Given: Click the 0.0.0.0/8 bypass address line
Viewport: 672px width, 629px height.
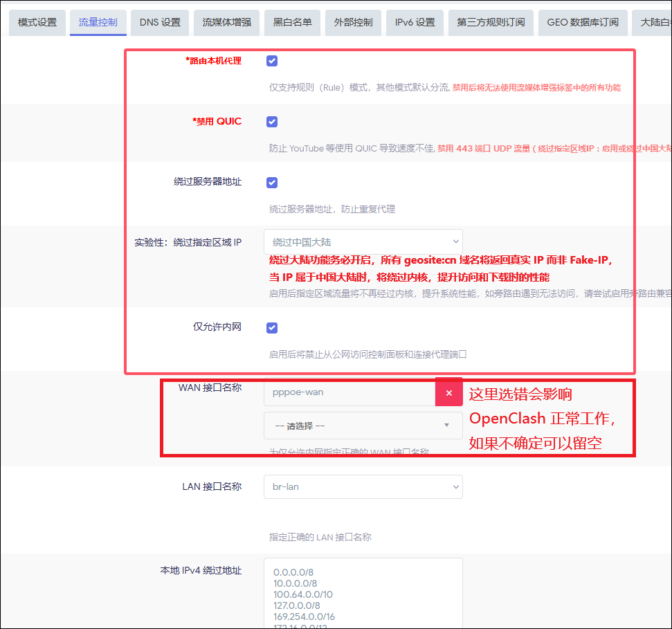Looking at the screenshot, I should click(293, 572).
